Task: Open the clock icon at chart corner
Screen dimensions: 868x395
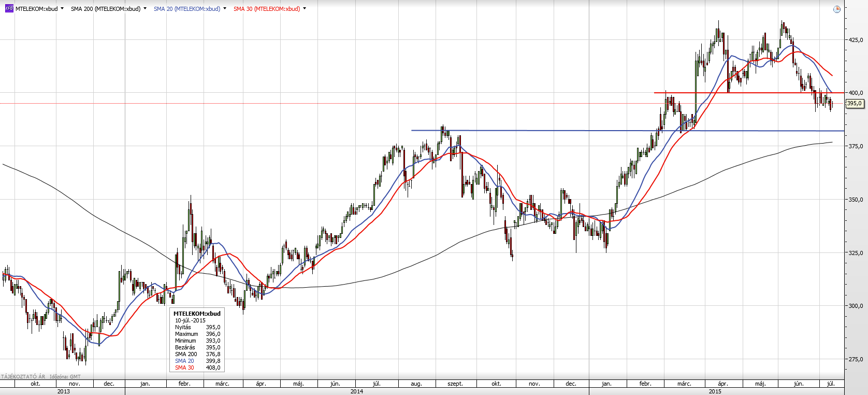Action: click(x=837, y=9)
